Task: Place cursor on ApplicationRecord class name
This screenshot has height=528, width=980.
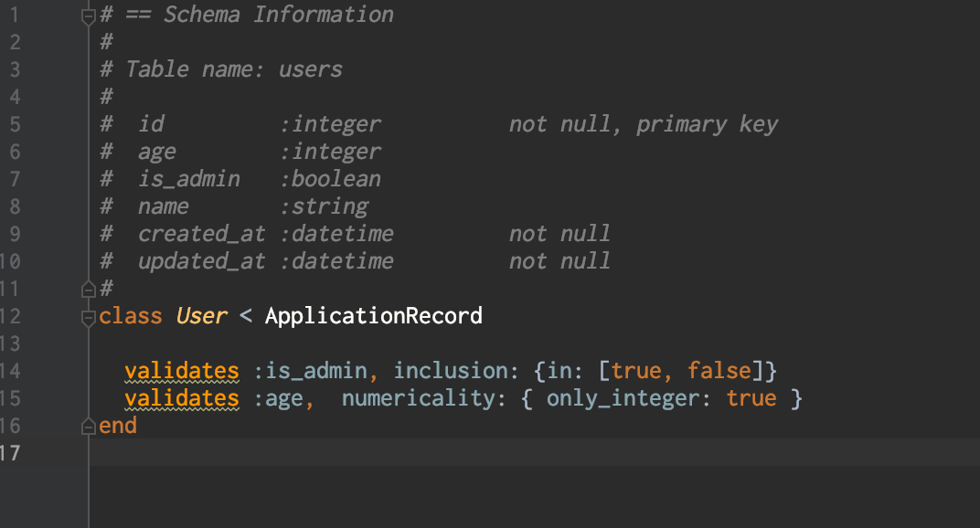Action: 374,316
